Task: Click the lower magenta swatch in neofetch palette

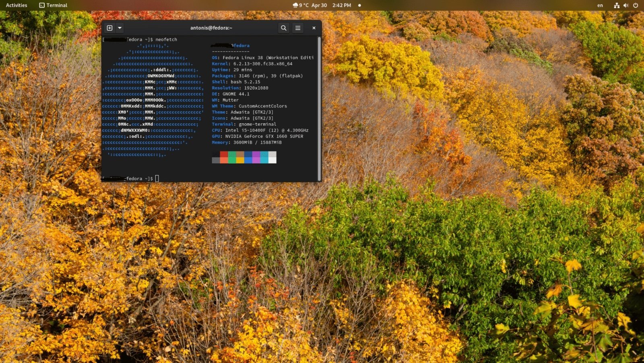Action: click(x=256, y=160)
